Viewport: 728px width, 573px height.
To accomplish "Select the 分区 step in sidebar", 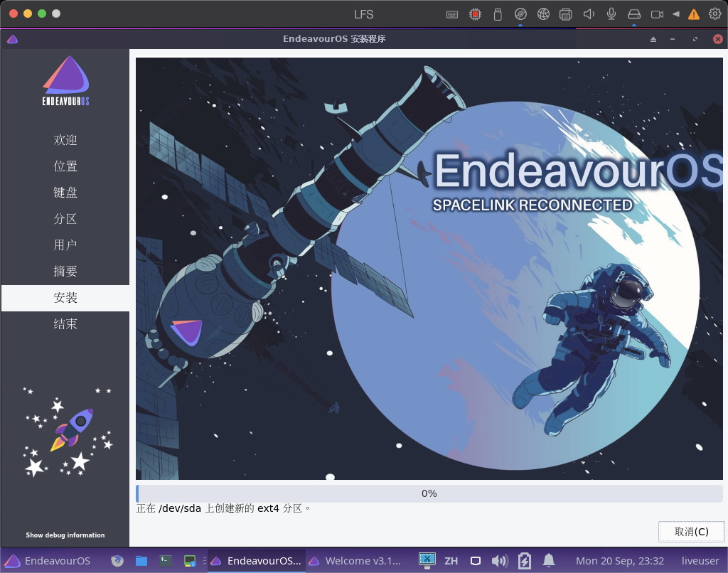I will [65, 219].
